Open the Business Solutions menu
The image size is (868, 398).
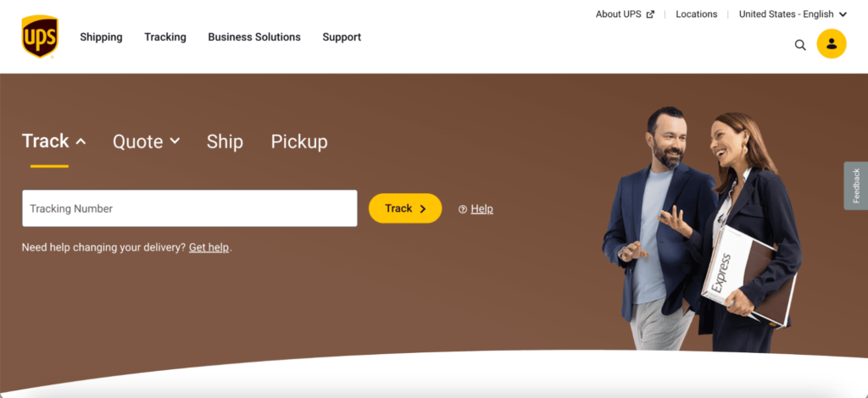point(254,37)
